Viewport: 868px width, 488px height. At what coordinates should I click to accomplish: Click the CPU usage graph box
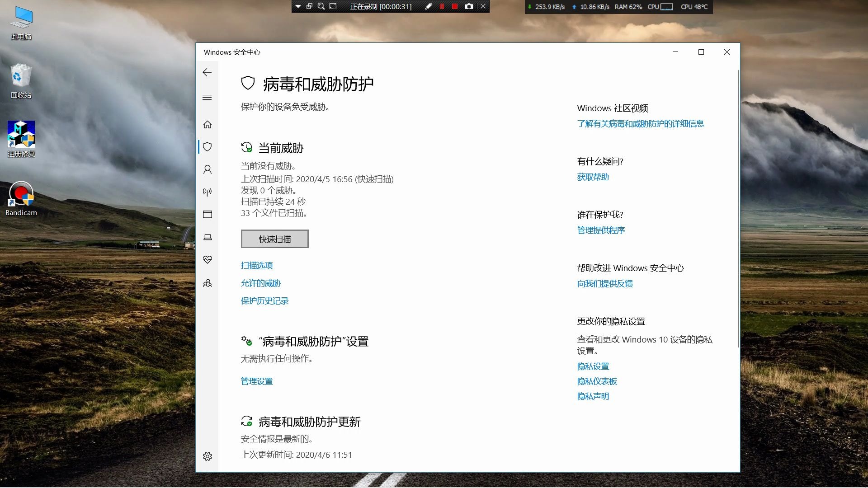coord(667,7)
